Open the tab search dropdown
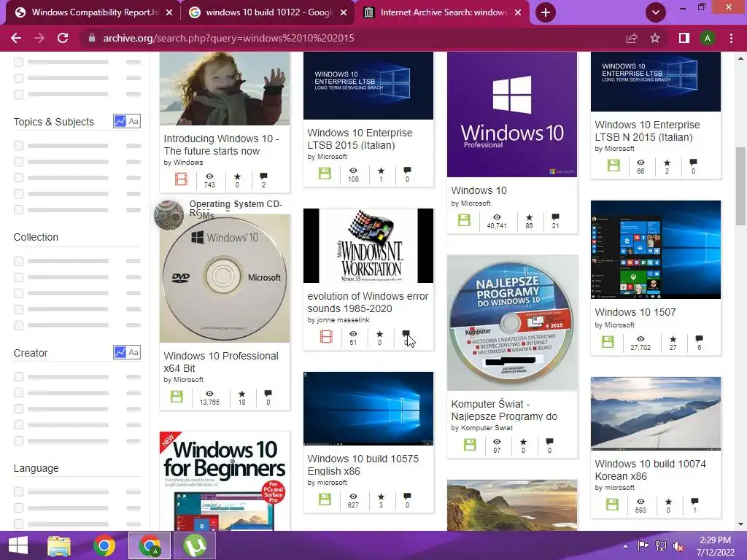The height and width of the screenshot is (560, 747). (656, 12)
